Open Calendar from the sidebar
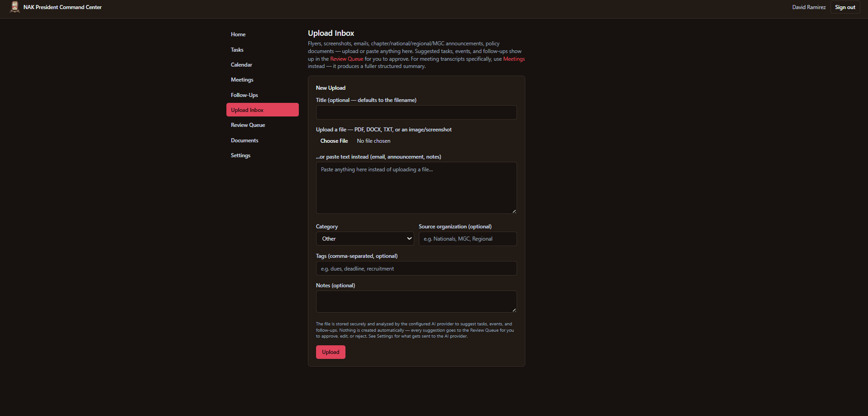The height and width of the screenshot is (416, 868). (x=262, y=65)
